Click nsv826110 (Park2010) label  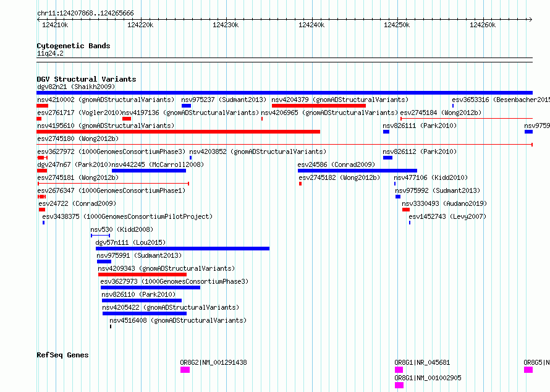[138, 294]
